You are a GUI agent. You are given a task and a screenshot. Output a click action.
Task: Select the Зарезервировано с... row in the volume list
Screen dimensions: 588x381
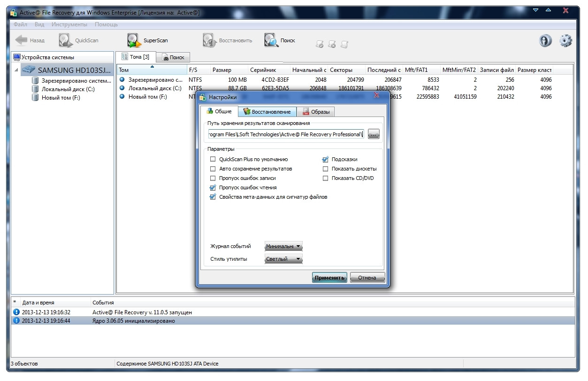tap(346, 80)
